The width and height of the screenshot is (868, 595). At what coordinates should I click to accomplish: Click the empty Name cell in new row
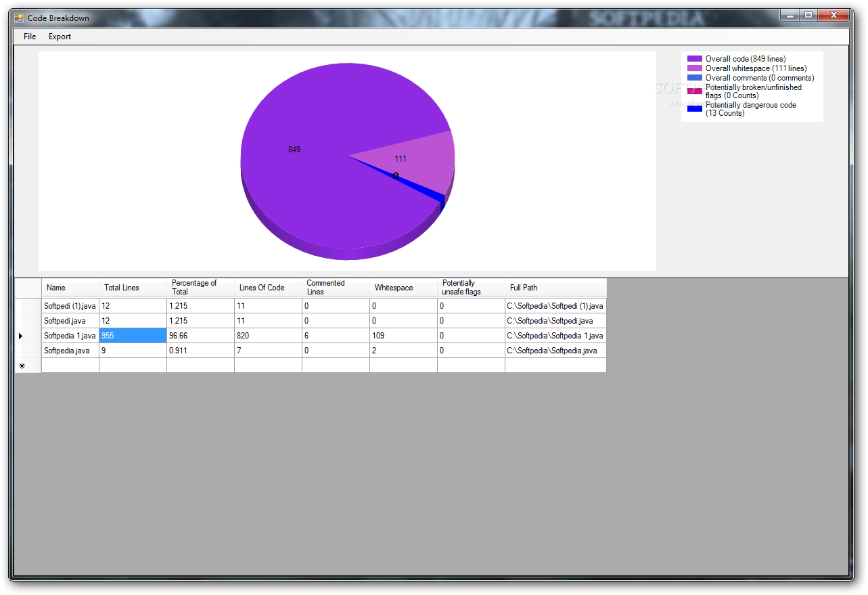click(70, 366)
